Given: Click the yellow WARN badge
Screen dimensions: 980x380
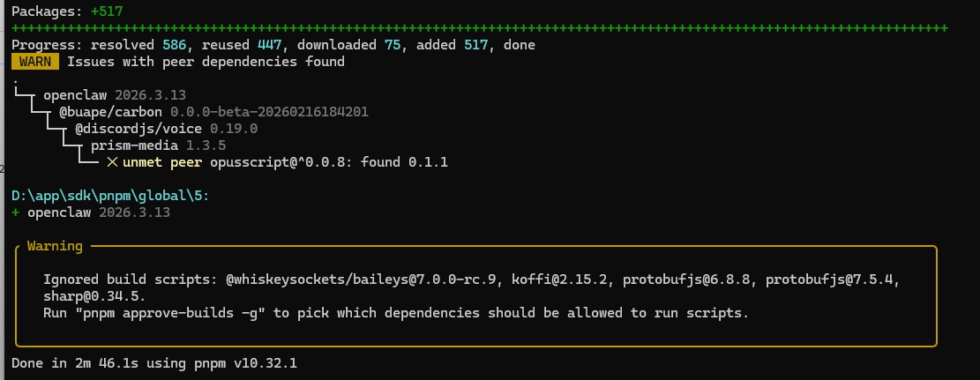Looking at the screenshot, I should pyautogui.click(x=35, y=62).
